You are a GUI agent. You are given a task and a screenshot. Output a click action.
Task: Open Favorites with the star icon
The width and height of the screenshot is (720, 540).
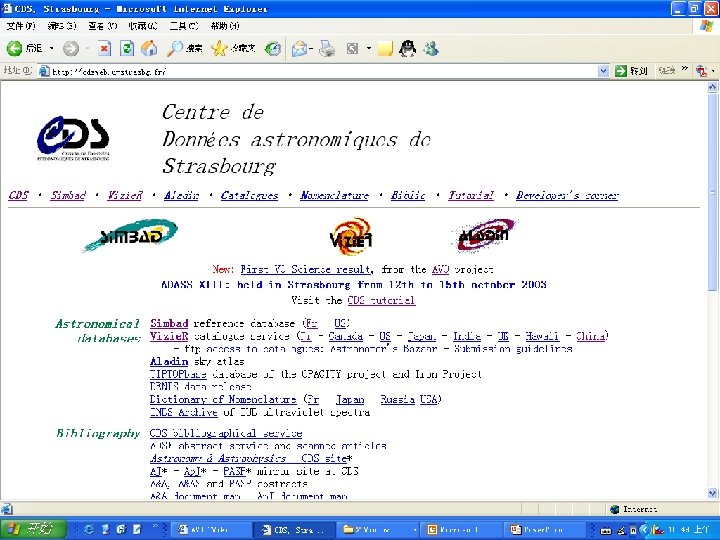233,48
